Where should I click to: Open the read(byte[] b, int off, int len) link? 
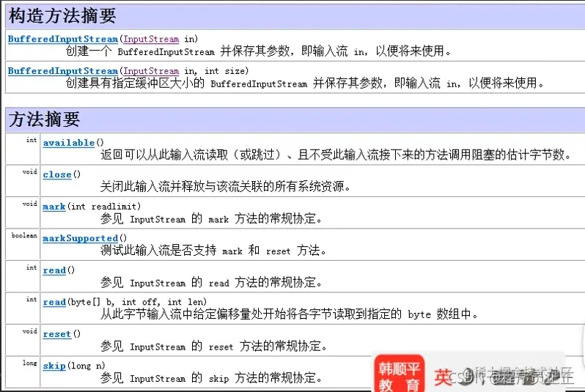(54, 302)
